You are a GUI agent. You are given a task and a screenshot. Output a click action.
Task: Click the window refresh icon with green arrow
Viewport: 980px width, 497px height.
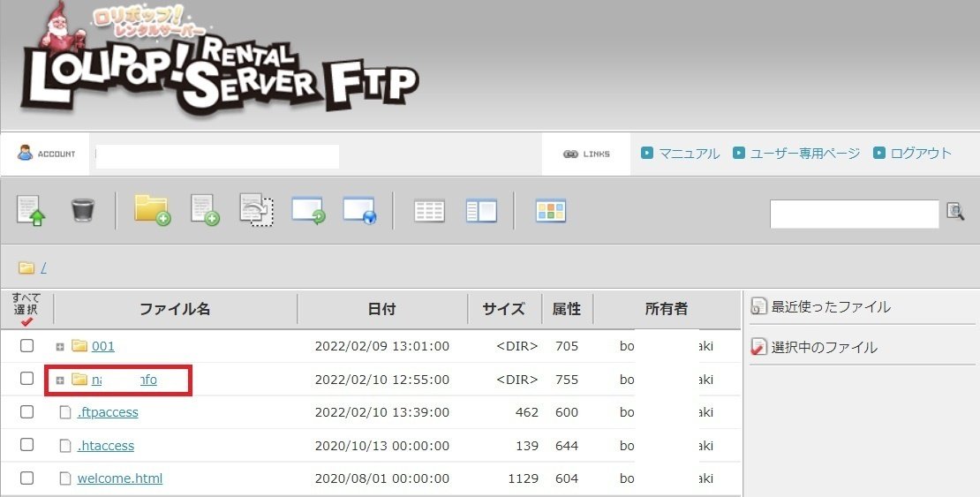[308, 211]
